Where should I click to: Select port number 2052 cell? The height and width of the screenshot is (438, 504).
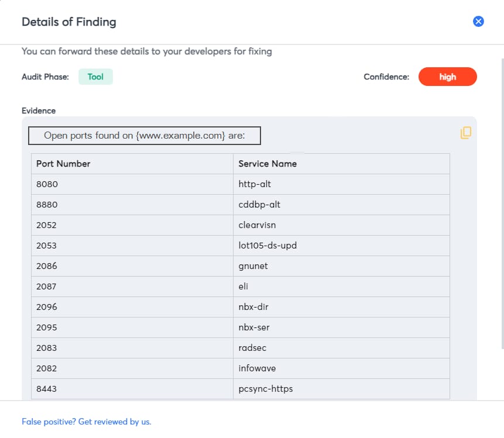coord(132,225)
